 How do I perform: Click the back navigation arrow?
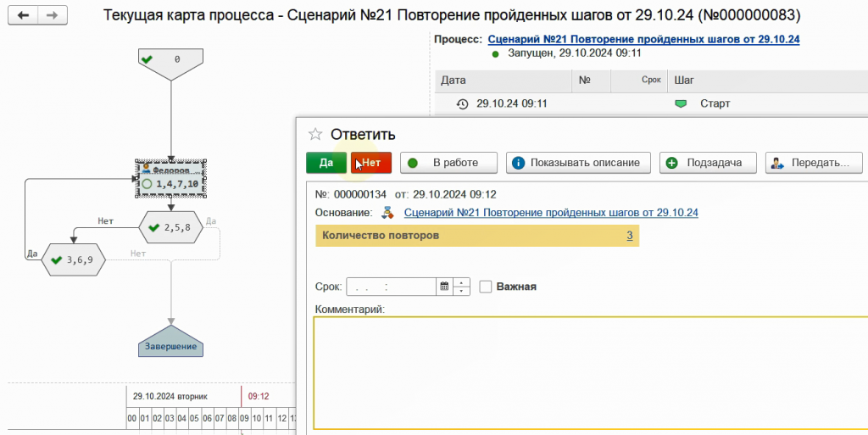coord(22,16)
